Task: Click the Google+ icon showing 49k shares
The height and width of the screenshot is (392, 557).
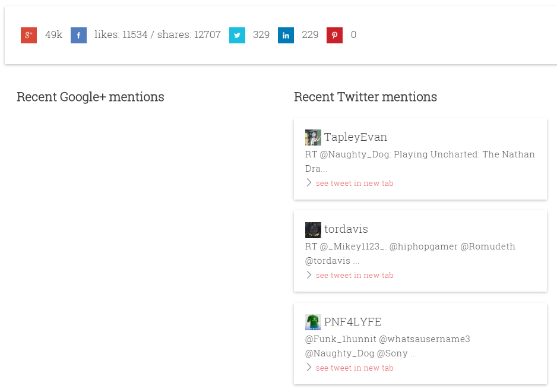Action: pyautogui.click(x=29, y=35)
